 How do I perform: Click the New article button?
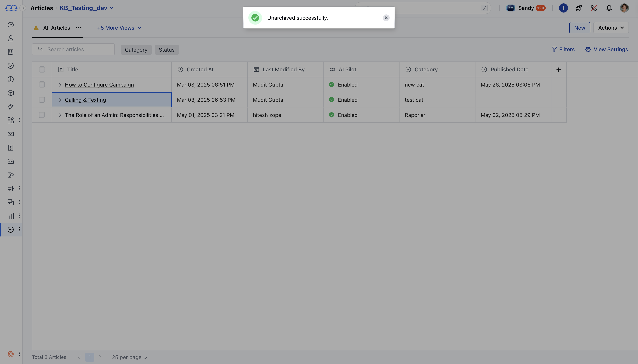click(580, 28)
